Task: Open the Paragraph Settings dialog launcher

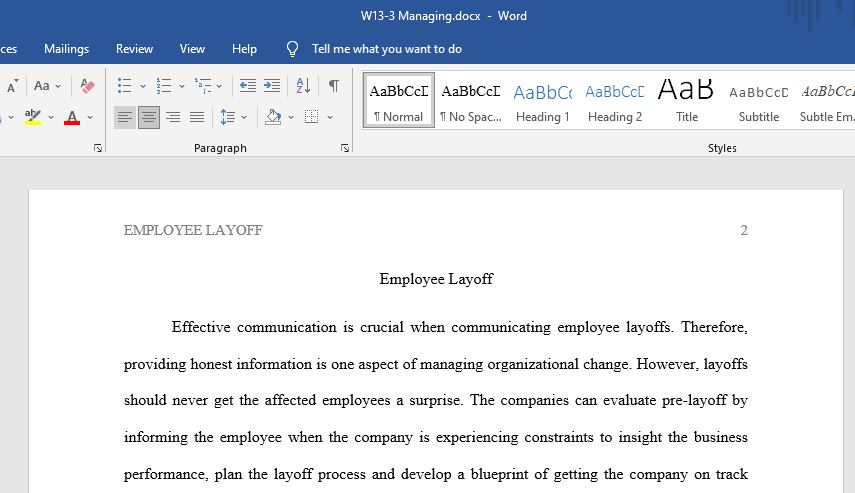Action: [x=345, y=148]
